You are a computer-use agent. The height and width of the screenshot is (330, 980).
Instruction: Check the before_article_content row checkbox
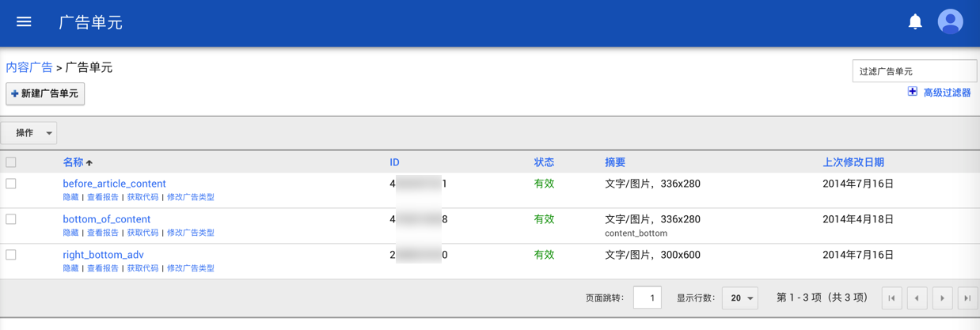click(x=11, y=184)
